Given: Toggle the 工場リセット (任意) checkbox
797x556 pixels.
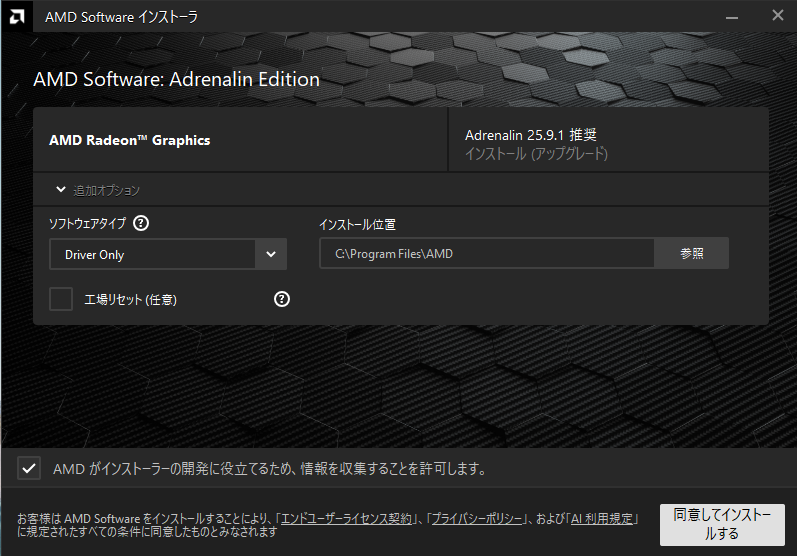Looking at the screenshot, I should (62, 299).
